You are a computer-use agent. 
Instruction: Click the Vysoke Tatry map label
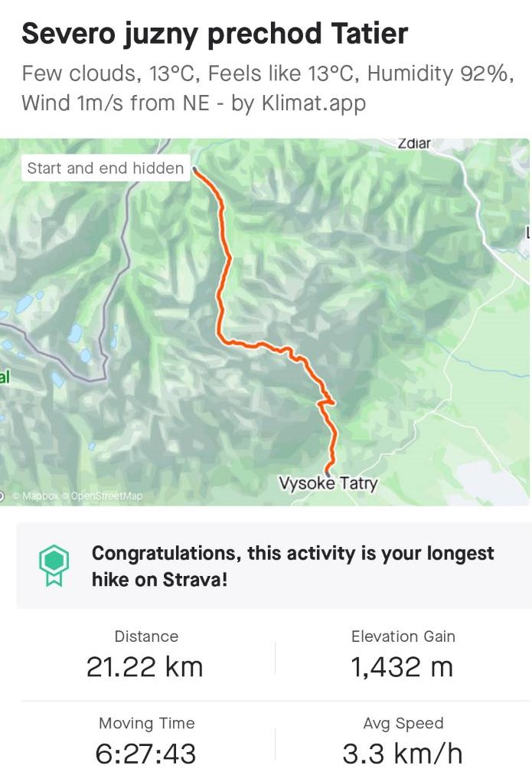[x=328, y=483]
